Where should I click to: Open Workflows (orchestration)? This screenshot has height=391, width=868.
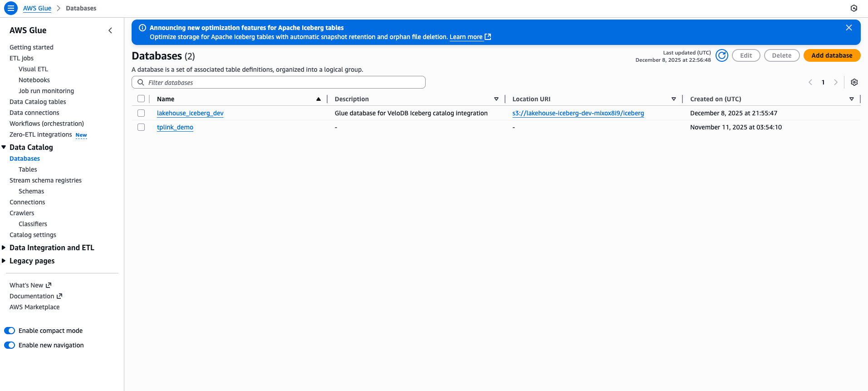47,124
